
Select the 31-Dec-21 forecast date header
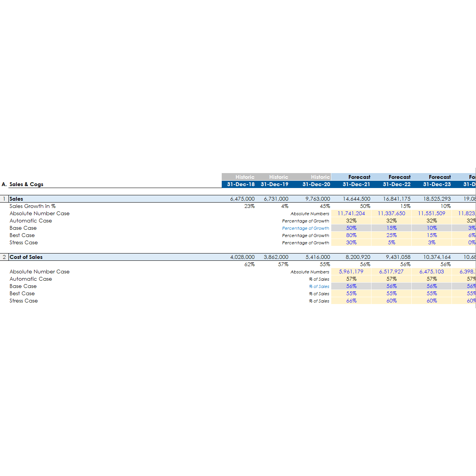point(356,184)
